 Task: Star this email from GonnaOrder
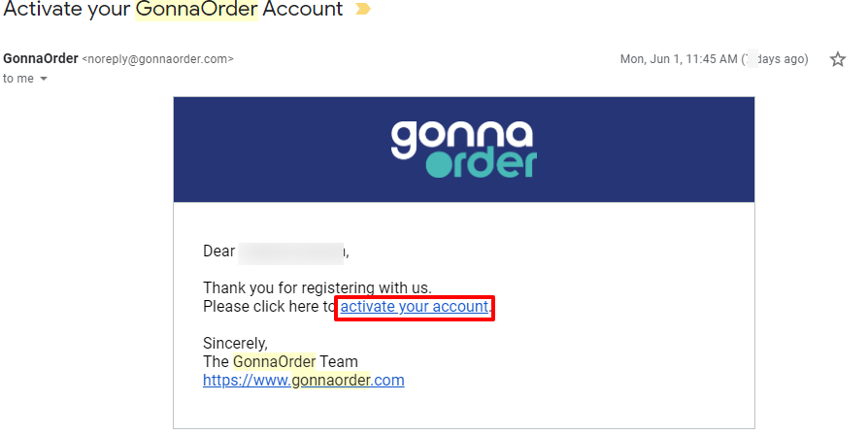tap(838, 59)
